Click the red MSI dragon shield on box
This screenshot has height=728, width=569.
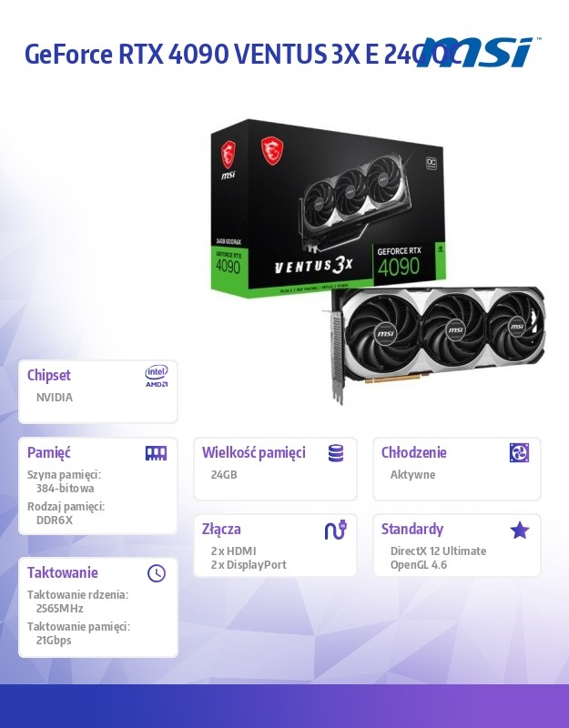point(272,151)
